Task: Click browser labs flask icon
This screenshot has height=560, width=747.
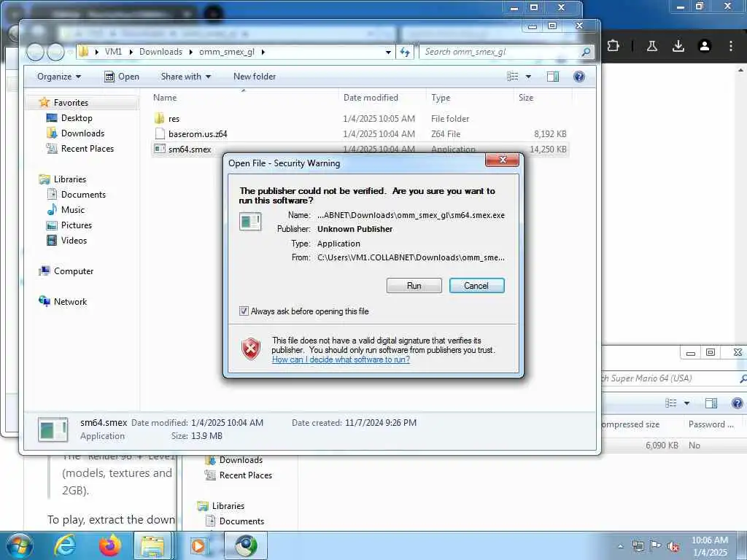Action: click(x=652, y=46)
